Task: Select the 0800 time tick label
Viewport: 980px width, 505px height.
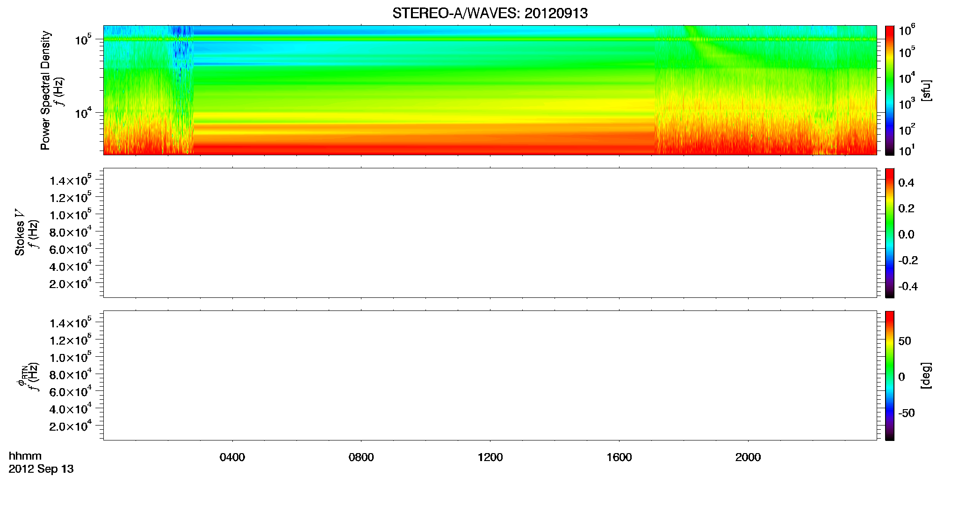Action: (x=361, y=457)
